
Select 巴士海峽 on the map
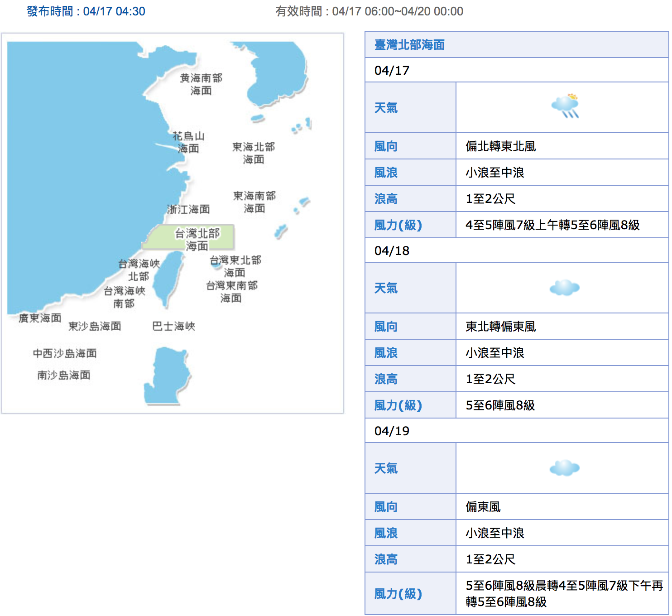(173, 326)
